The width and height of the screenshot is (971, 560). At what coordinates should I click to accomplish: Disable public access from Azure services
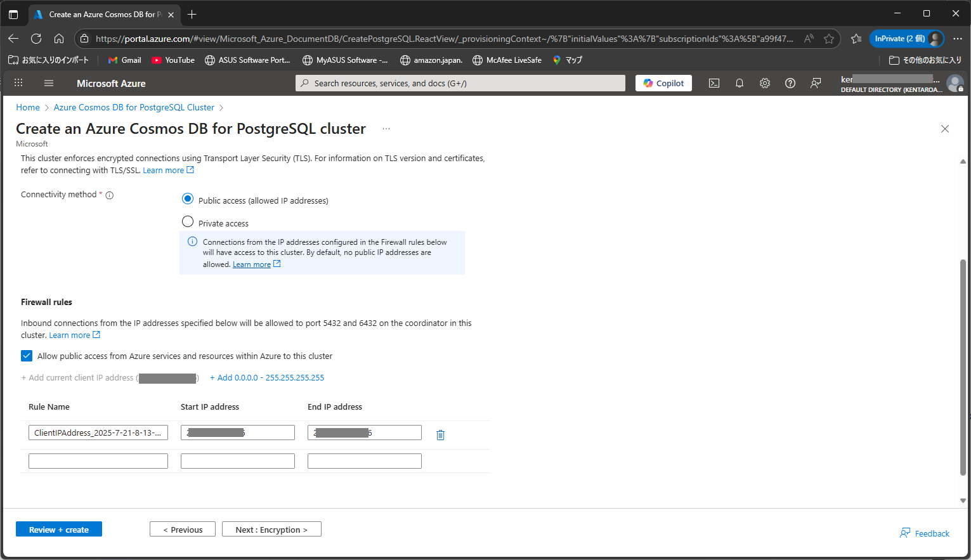(26, 356)
